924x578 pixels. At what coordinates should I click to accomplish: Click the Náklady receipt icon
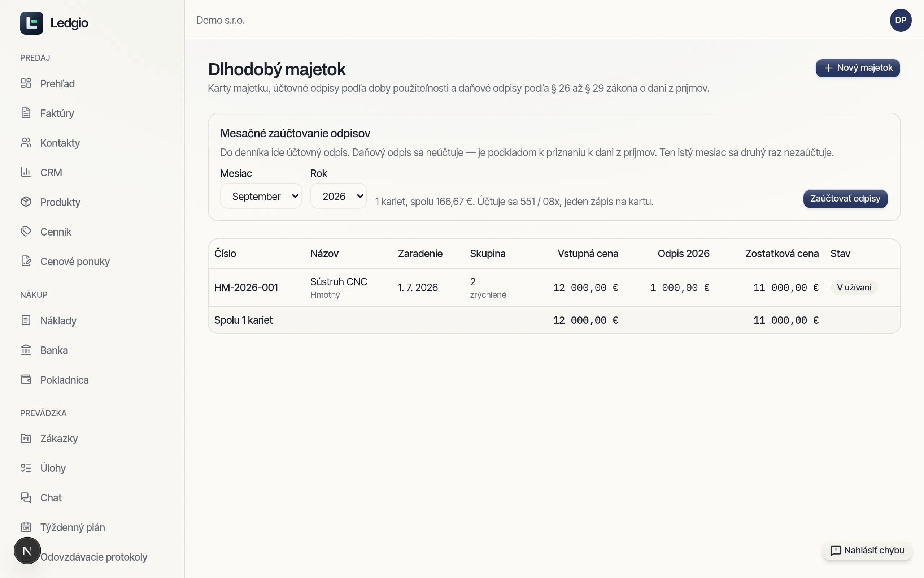(x=26, y=320)
